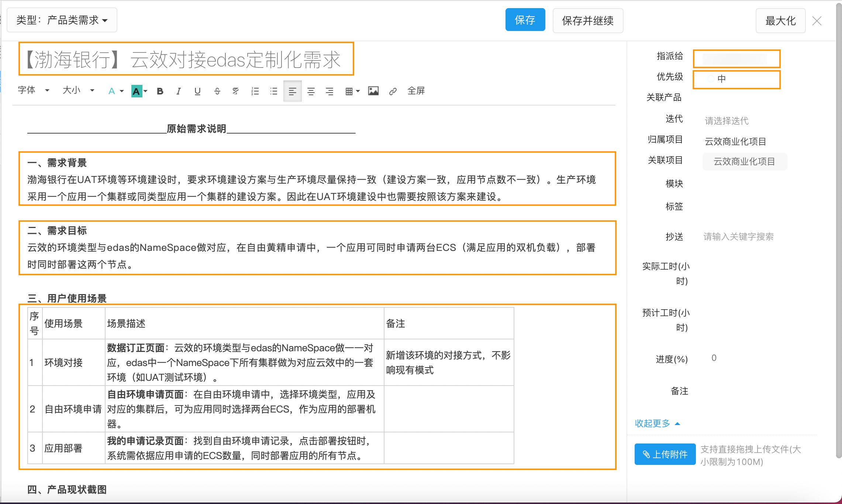Click the 关联产品 field label
842x504 pixels.
point(664,97)
